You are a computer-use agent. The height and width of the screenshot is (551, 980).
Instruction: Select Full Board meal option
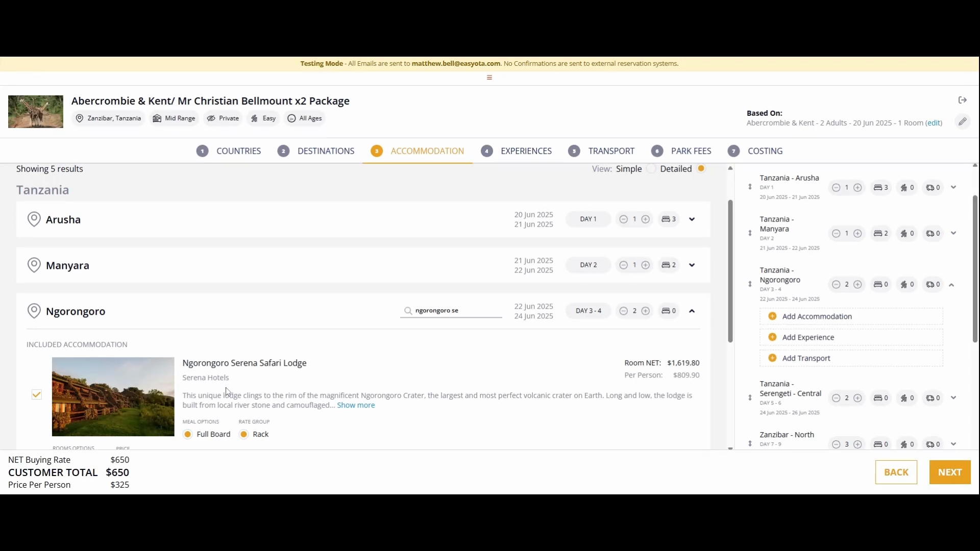pos(188,434)
